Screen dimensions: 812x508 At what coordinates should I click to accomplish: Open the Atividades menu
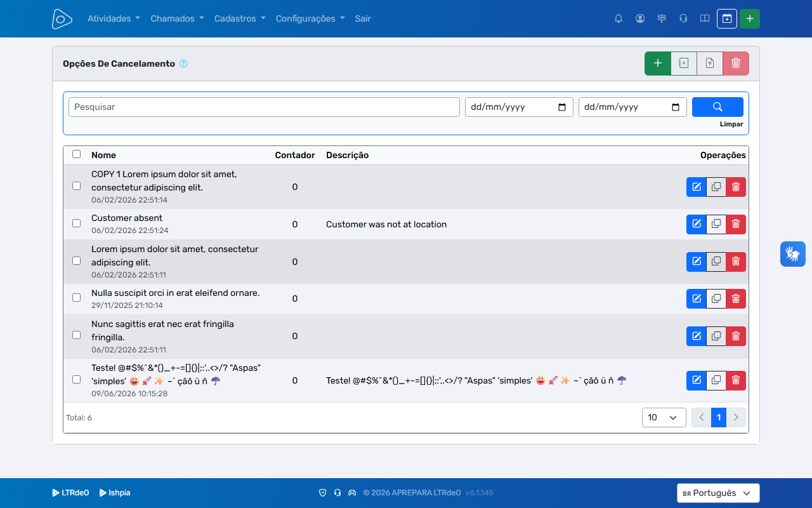click(x=114, y=18)
